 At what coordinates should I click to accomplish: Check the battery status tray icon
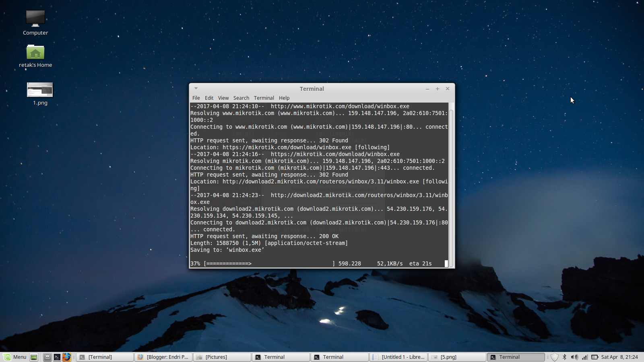[594, 357]
